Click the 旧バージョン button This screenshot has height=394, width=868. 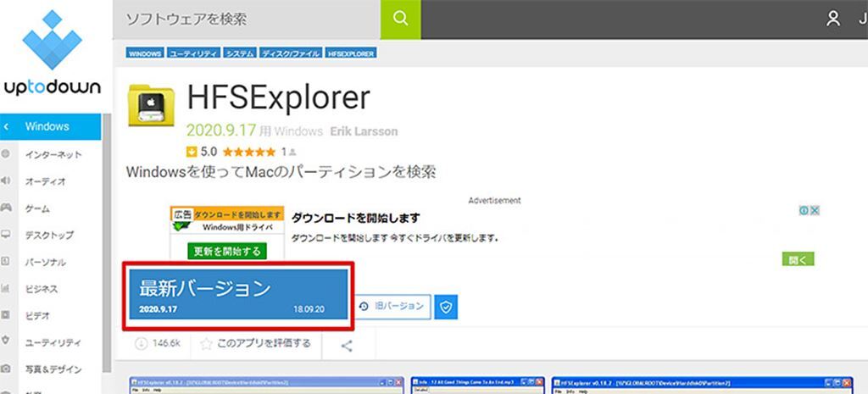click(392, 307)
